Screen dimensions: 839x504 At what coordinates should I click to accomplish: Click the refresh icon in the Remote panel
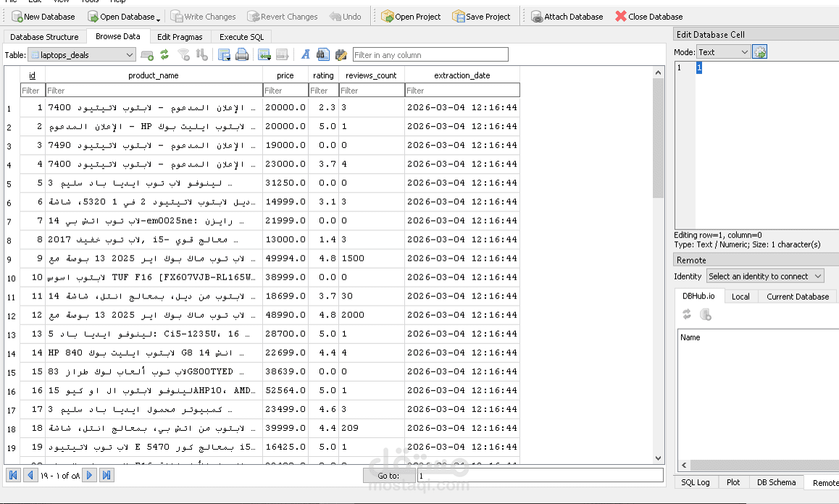pos(687,314)
